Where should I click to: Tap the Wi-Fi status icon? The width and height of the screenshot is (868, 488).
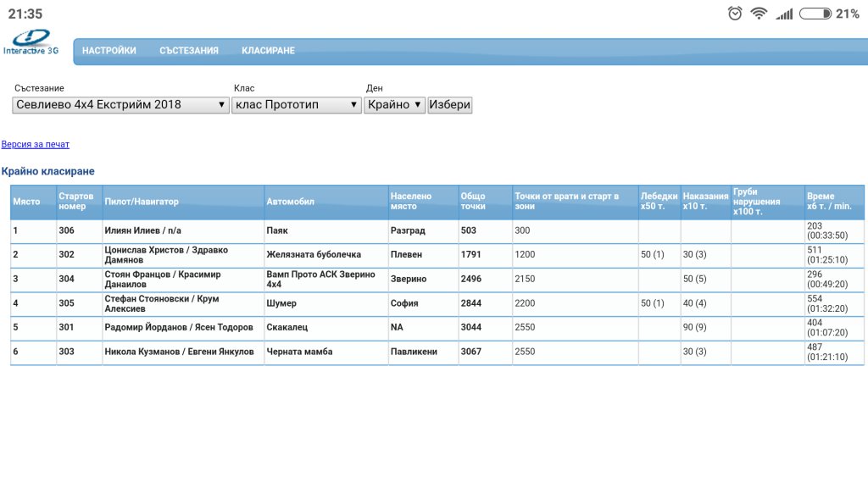[x=759, y=14]
